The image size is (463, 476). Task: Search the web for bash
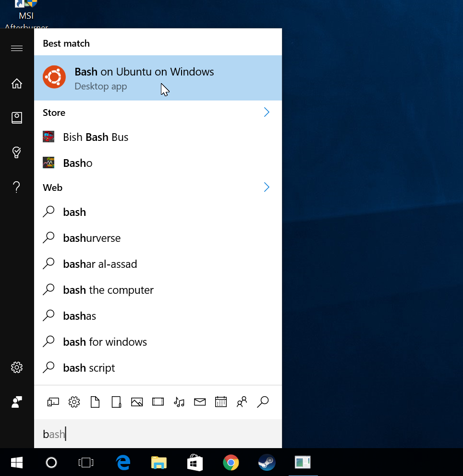pos(158,212)
